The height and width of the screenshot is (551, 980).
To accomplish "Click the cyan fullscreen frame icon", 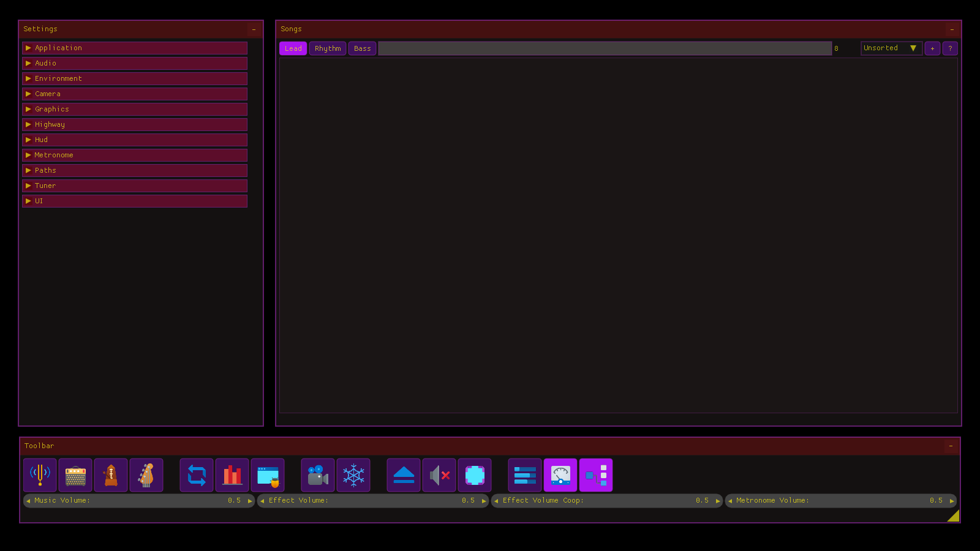I will 475,475.
